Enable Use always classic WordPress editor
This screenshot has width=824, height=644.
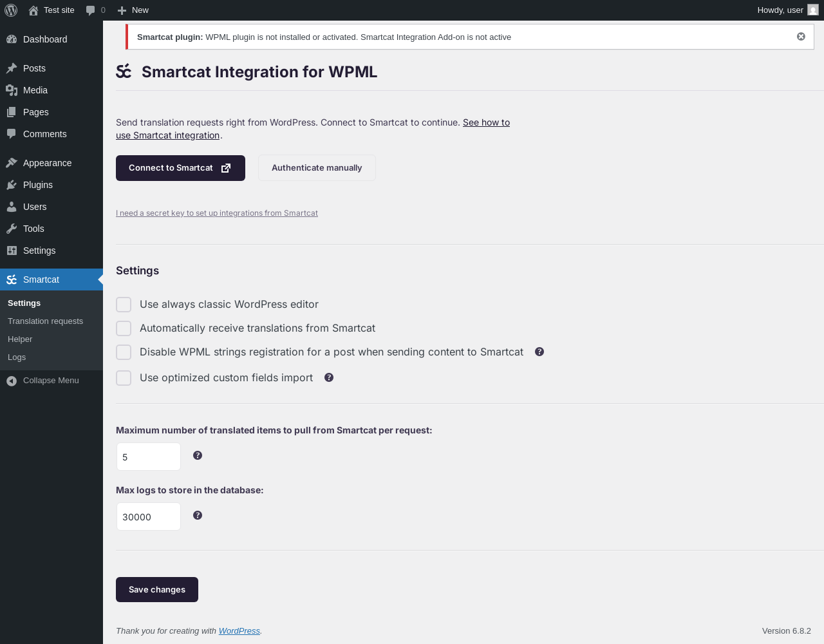coord(124,305)
